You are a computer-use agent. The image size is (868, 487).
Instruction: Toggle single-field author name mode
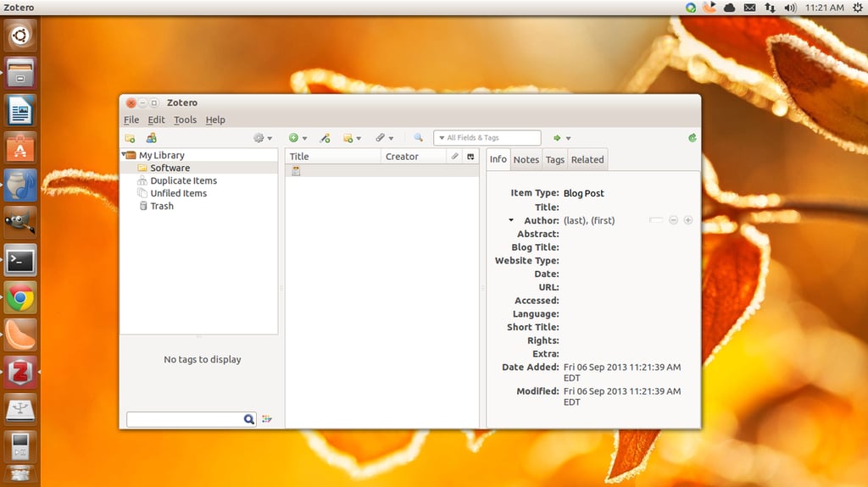[656, 220]
